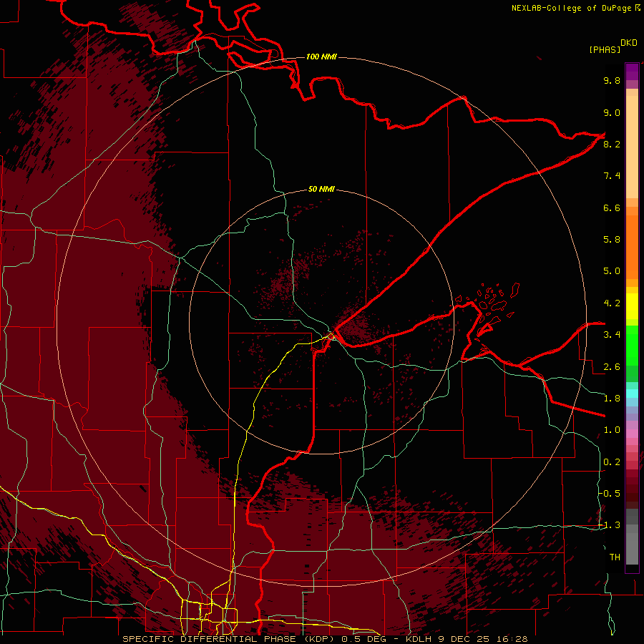The image size is (644, 644).
Task: Click the [PHAS] units label
Action: tap(605, 49)
